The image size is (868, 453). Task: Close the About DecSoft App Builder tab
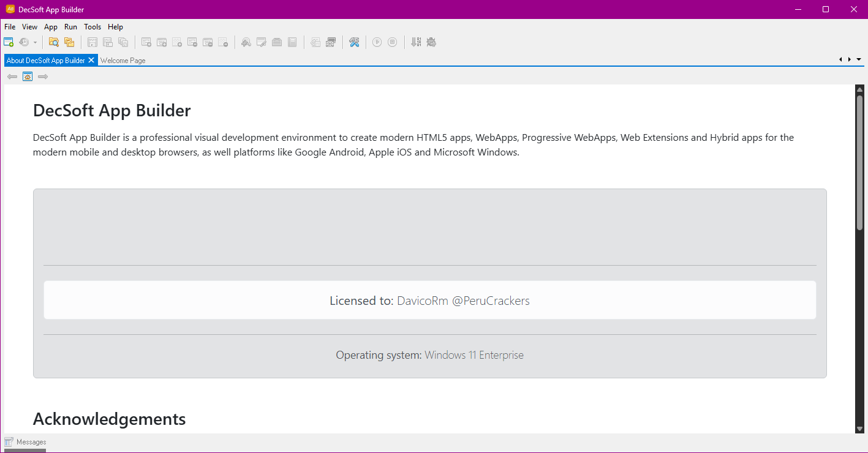point(91,60)
